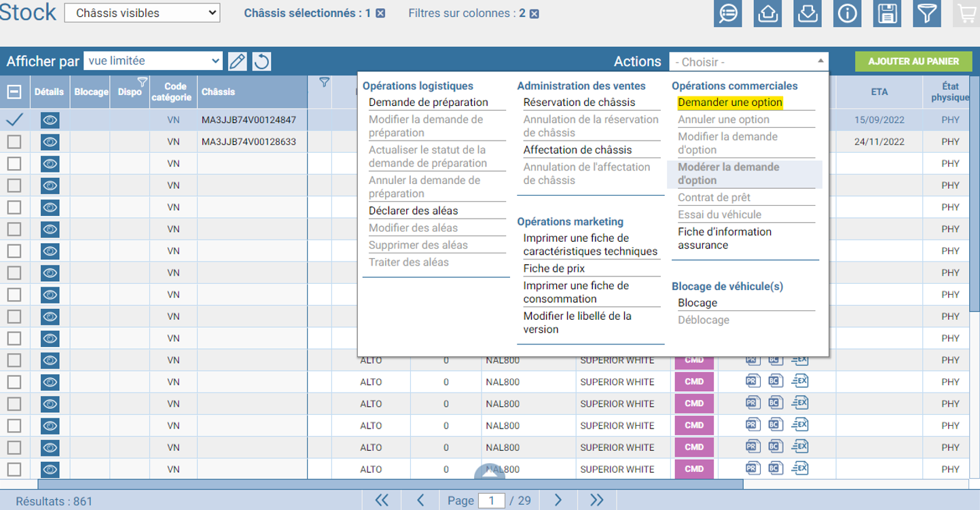Click the Stock page title
Screen dimensions: 980x510
28,12
